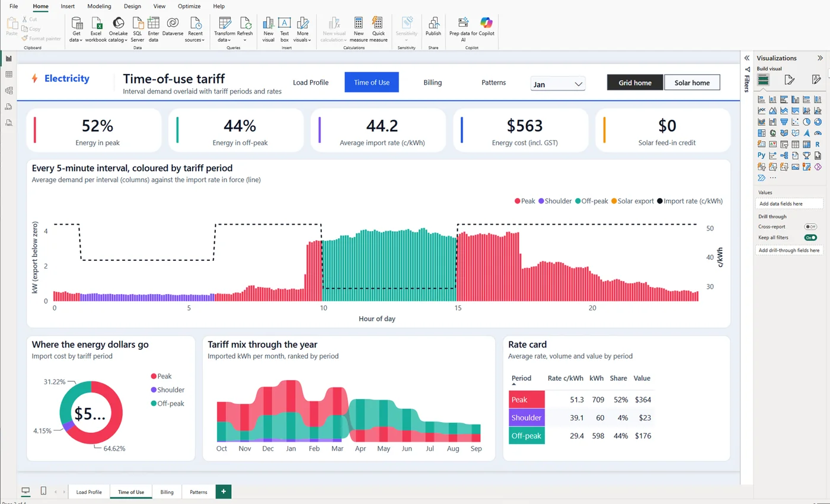The width and height of the screenshot is (830, 504).
Task: Add a new report page
Action: [x=224, y=492]
